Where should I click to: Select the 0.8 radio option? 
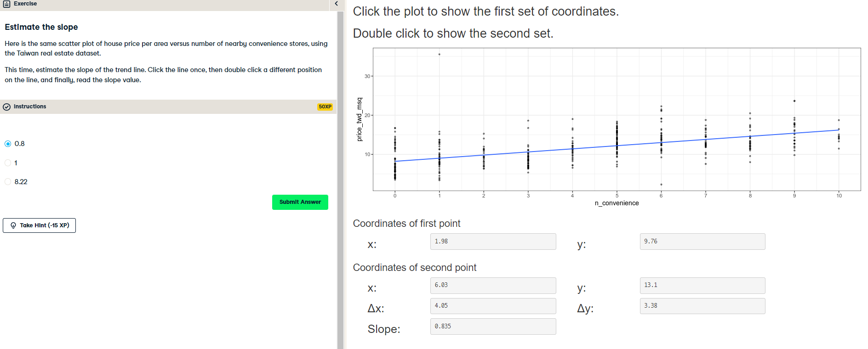8,144
